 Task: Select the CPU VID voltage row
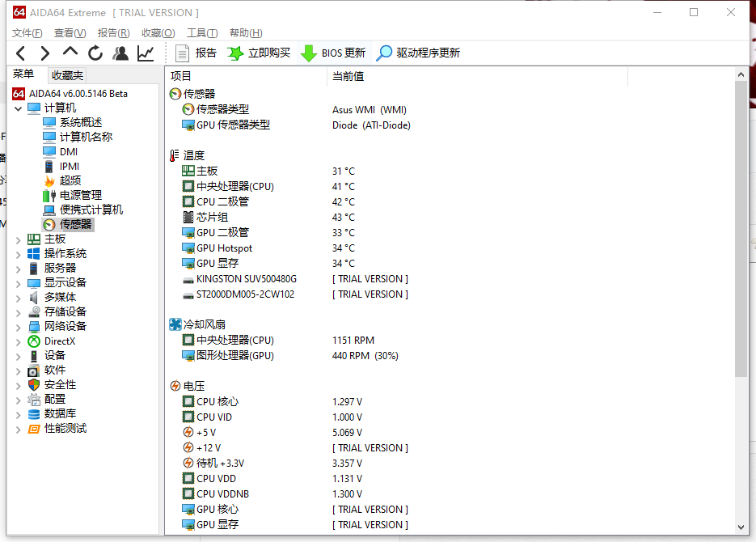(x=450, y=417)
